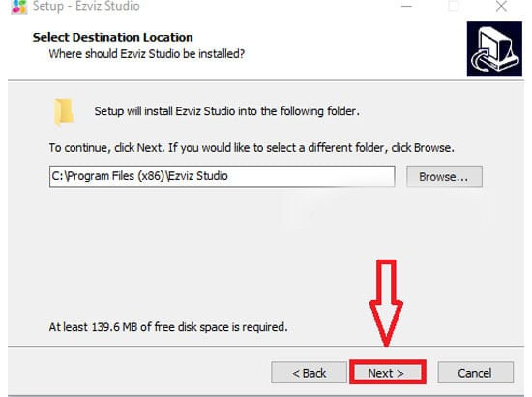The width and height of the screenshot is (532, 397).
Task: Click the 'To continue, click Next' instruction text
Action: pos(251,148)
